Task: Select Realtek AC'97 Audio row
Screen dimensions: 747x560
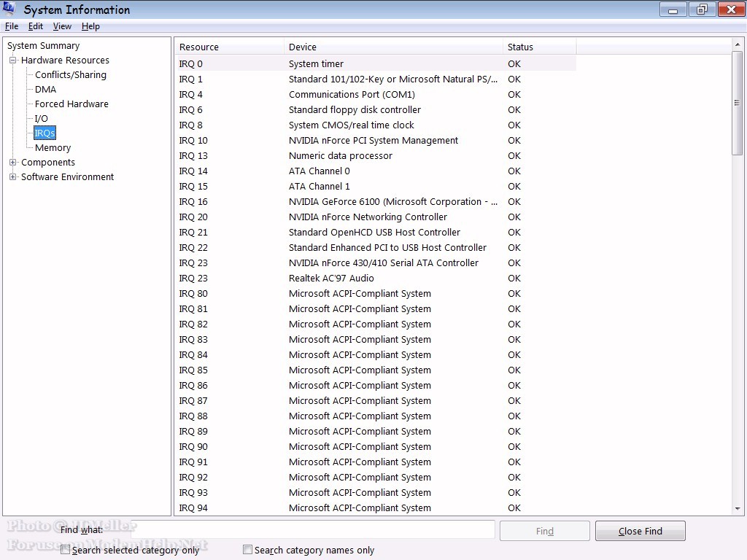Action: tap(376, 278)
